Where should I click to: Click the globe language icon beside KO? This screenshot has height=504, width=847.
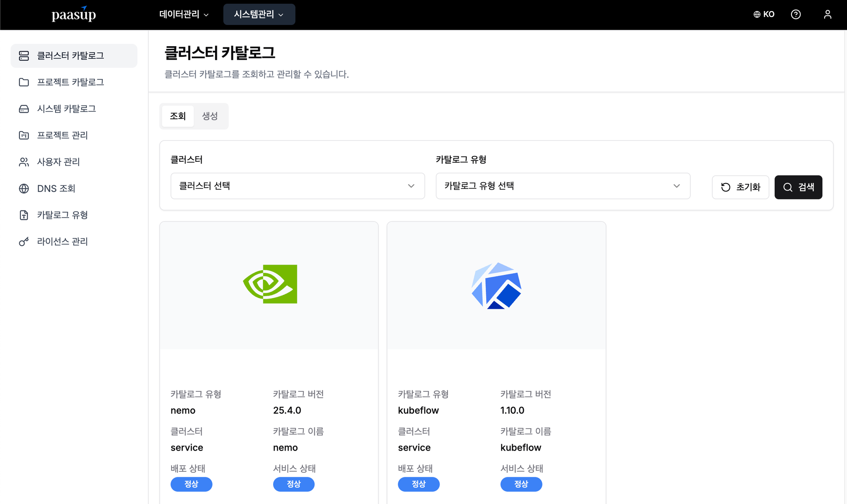pos(757,14)
